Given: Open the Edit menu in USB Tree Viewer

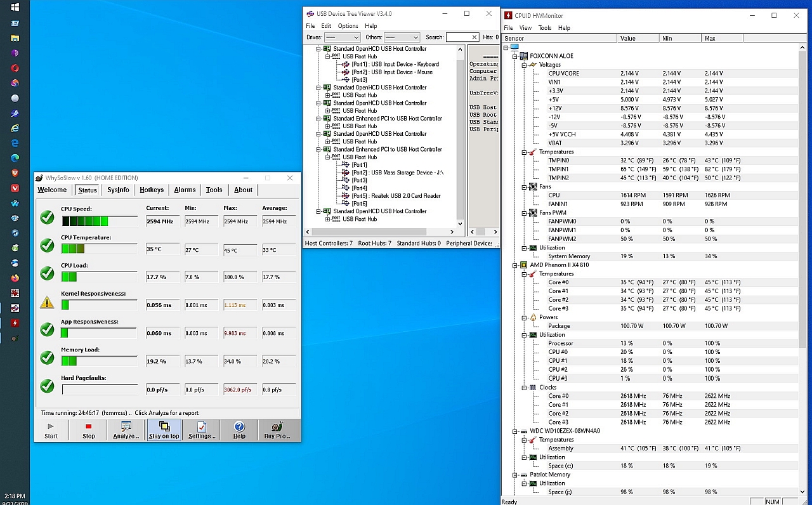Looking at the screenshot, I should (326, 26).
